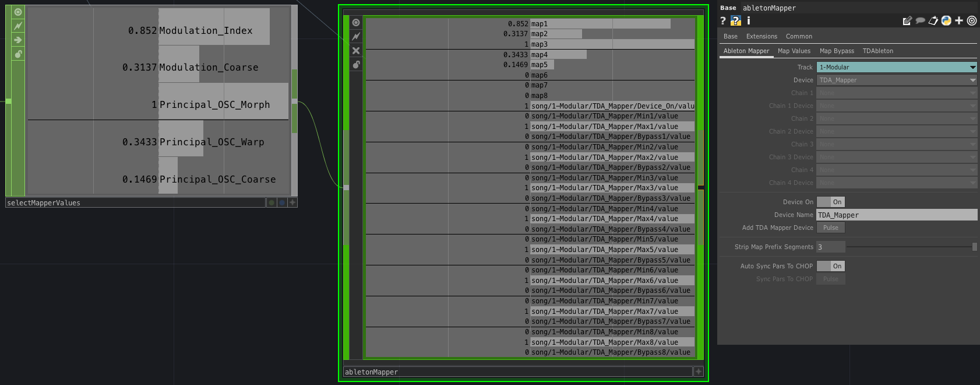Click the lock flag on abletonMapper node
This screenshot has width=980, height=385.
(x=356, y=65)
